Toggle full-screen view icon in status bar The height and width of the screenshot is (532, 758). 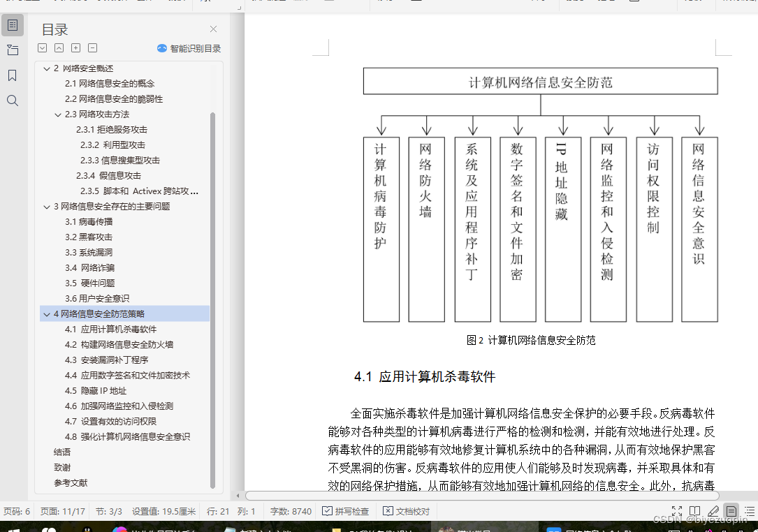point(676,511)
